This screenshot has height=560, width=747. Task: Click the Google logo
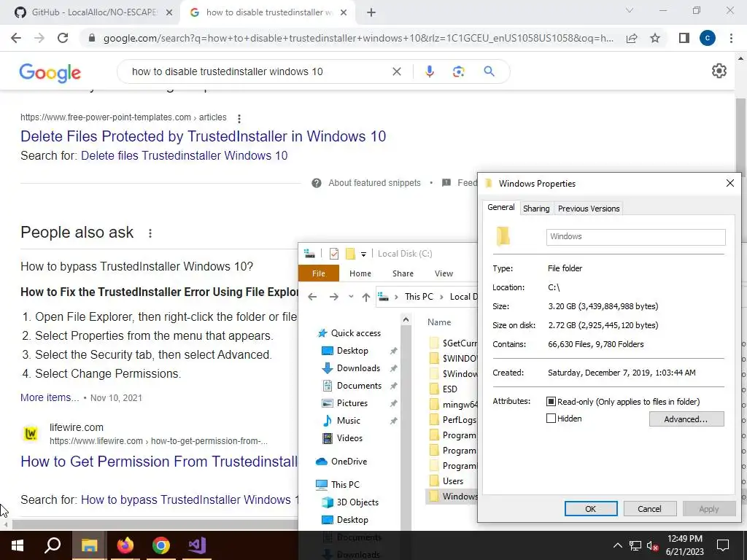50,72
